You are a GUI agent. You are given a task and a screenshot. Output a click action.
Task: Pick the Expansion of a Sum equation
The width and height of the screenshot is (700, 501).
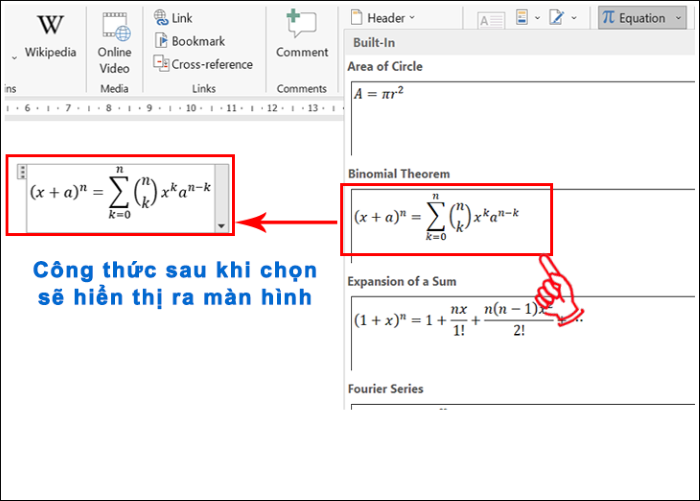click(450, 325)
